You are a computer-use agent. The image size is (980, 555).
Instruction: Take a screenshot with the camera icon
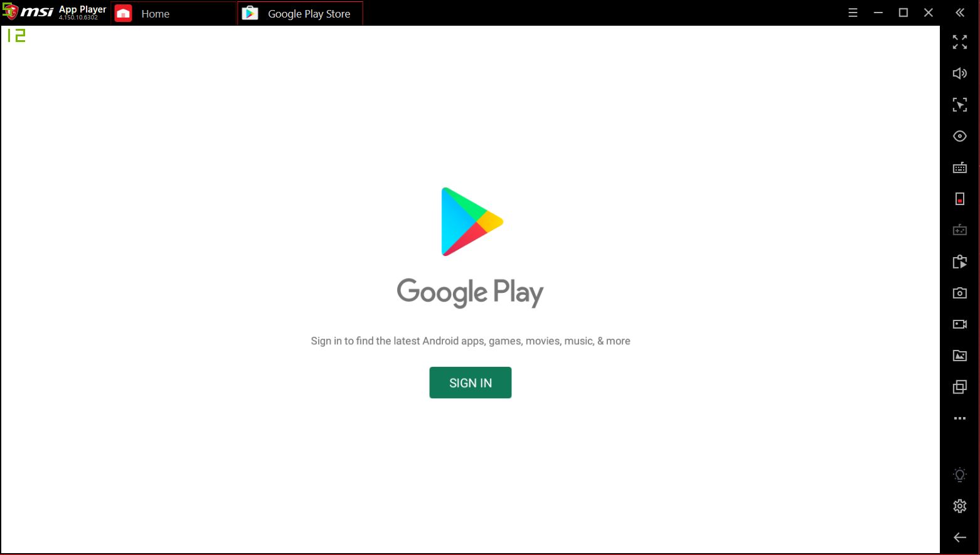[x=959, y=293]
